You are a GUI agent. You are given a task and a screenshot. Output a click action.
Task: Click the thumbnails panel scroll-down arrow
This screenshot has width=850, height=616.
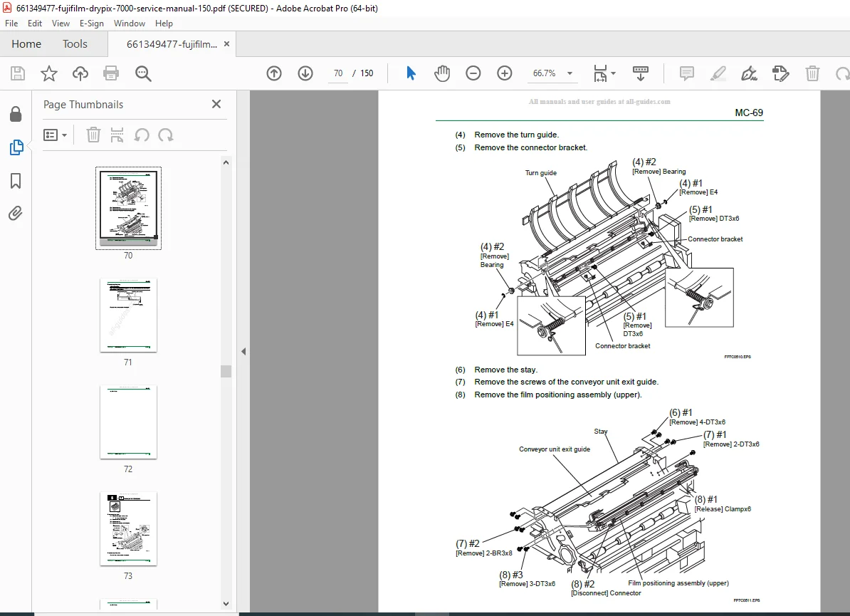[226, 603]
